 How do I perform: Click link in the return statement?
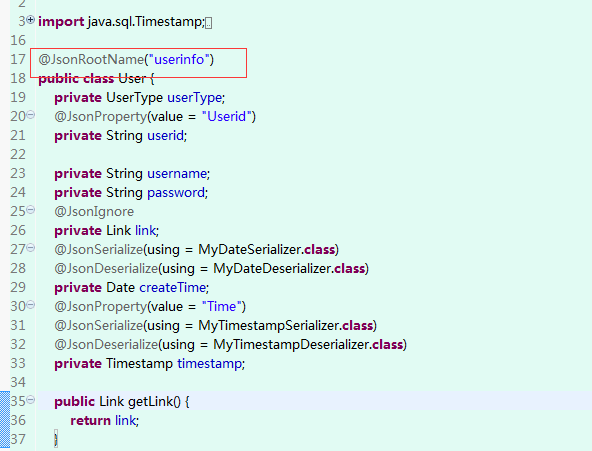click(125, 420)
